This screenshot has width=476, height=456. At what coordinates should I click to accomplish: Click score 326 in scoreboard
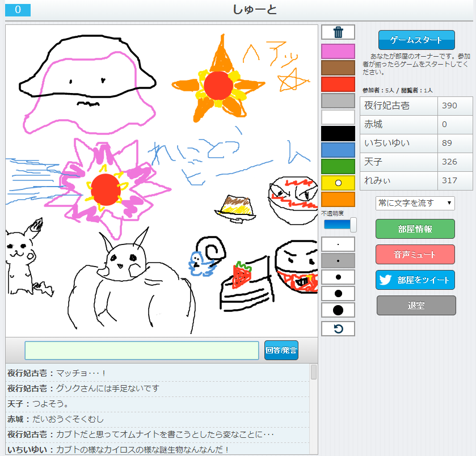tap(449, 162)
